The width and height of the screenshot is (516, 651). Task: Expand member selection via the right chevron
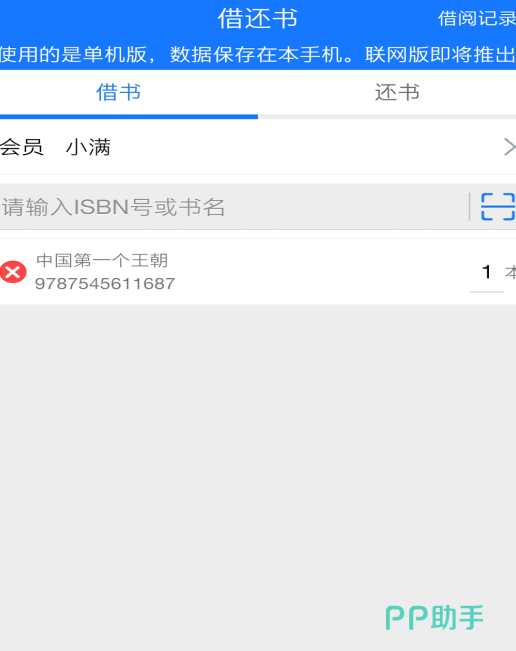point(509,147)
